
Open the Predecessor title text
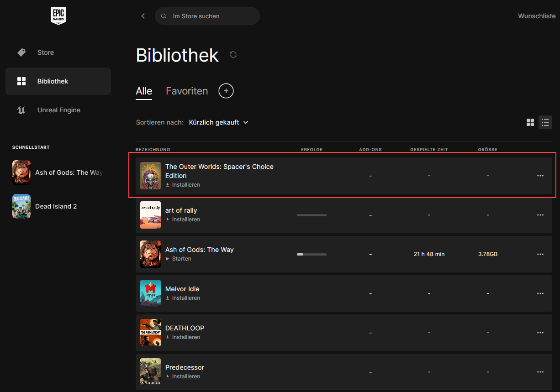(x=185, y=367)
